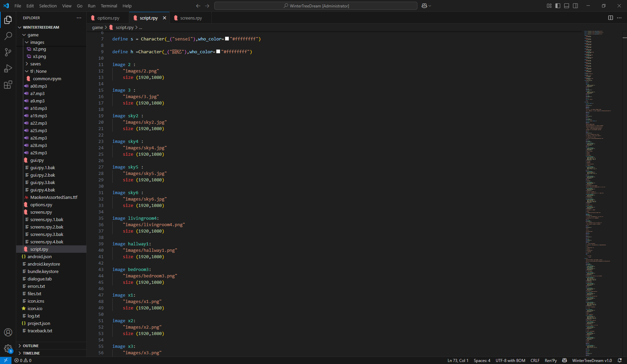Open options.rpy in the explorer tree
Viewport: 627px width, 364px height.
(41, 205)
